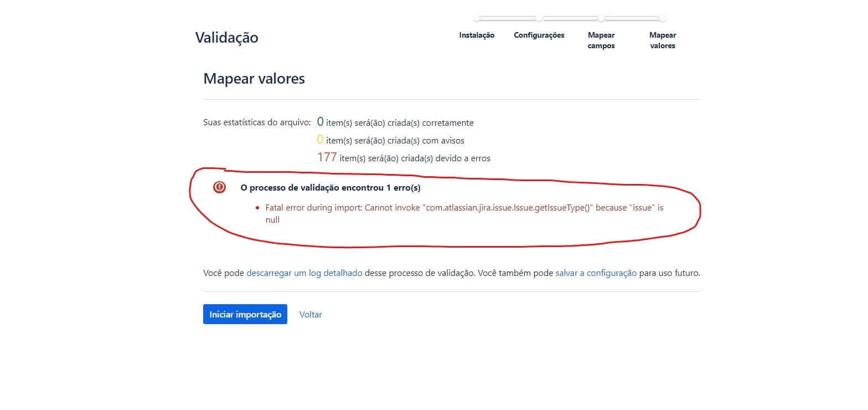The height and width of the screenshot is (410, 868).
Task: Select the Mapear valores wizard step
Action: pos(663,40)
